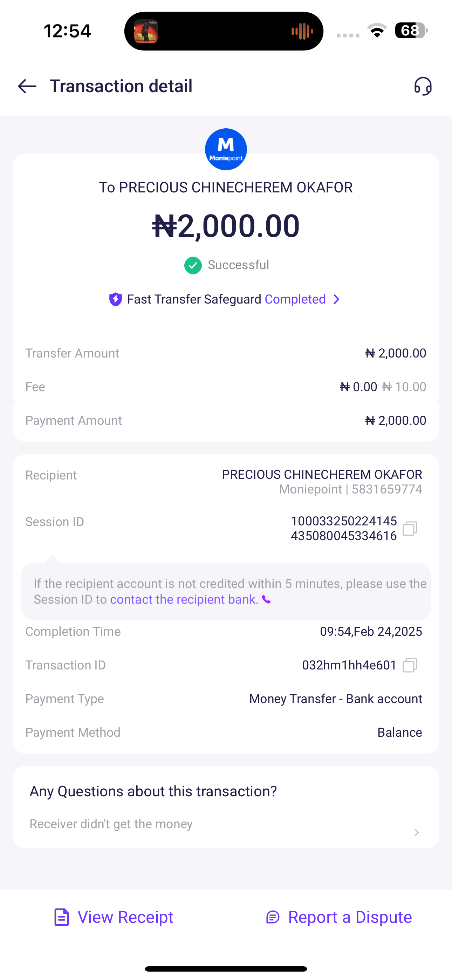Tap the audio waveform indicator
The height and width of the screenshot is (980, 452).
coord(302,31)
